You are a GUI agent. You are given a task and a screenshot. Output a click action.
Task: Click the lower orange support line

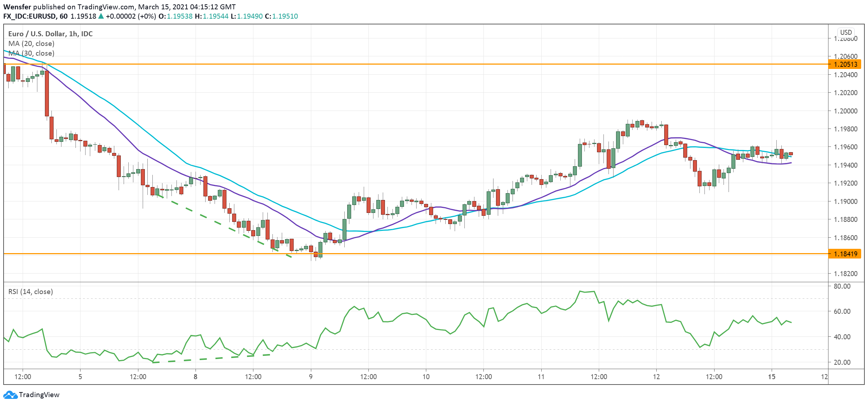431,254
